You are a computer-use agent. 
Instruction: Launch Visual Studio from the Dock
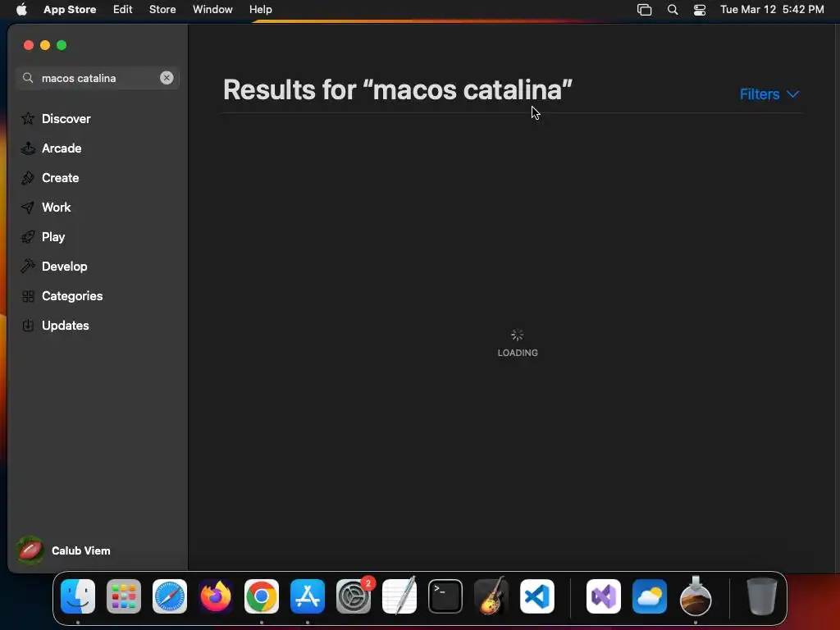604,596
